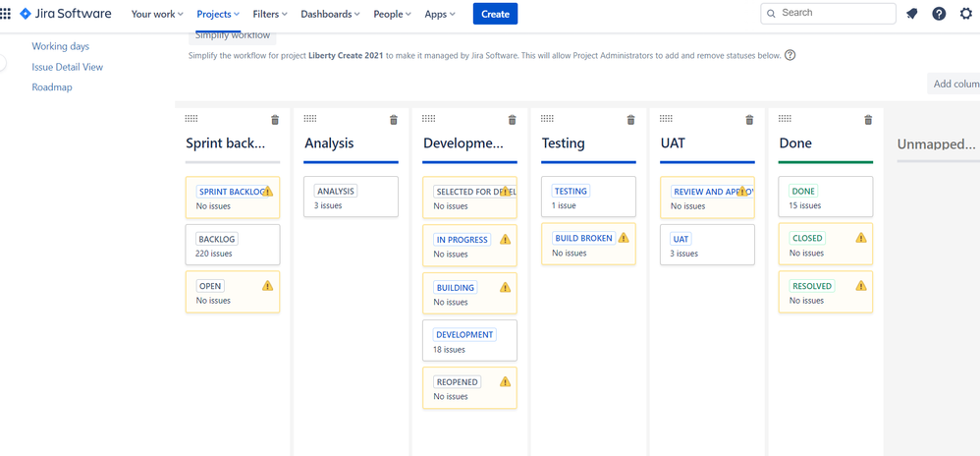Grab the Testing column drag handle

coord(548,118)
